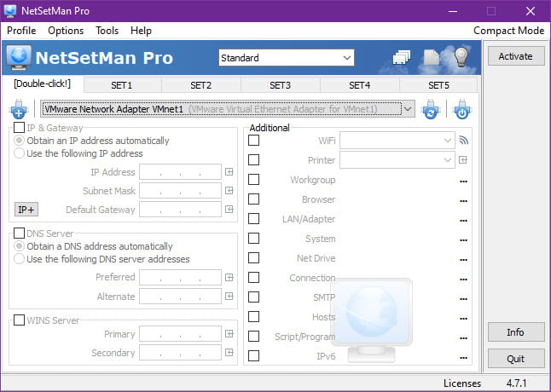Get current IP Address arrow icon
551x392 pixels.
click(x=229, y=172)
